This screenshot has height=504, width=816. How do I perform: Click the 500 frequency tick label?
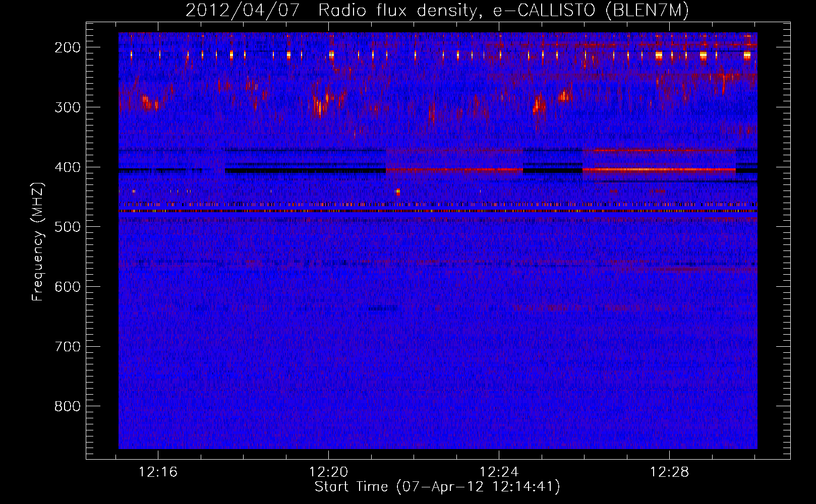[68, 227]
